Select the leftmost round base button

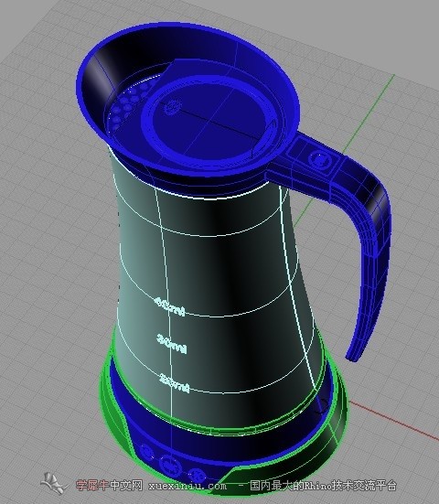pos(146,452)
